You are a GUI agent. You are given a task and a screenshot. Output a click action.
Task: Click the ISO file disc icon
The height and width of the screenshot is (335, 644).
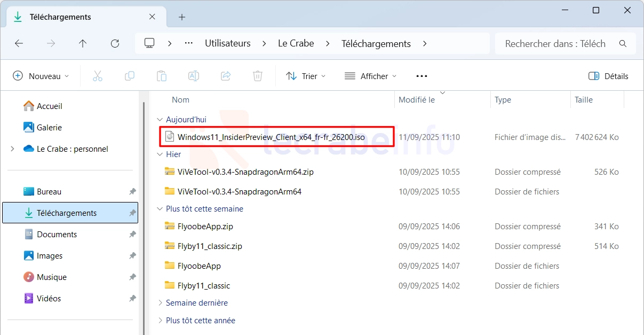coord(170,137)
